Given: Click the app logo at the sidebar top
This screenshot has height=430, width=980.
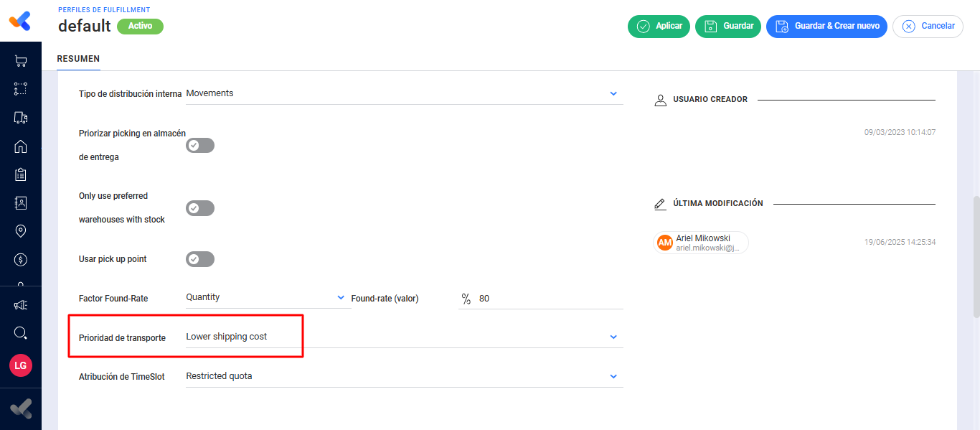Looking at the screenshot, I should (20, 21).
